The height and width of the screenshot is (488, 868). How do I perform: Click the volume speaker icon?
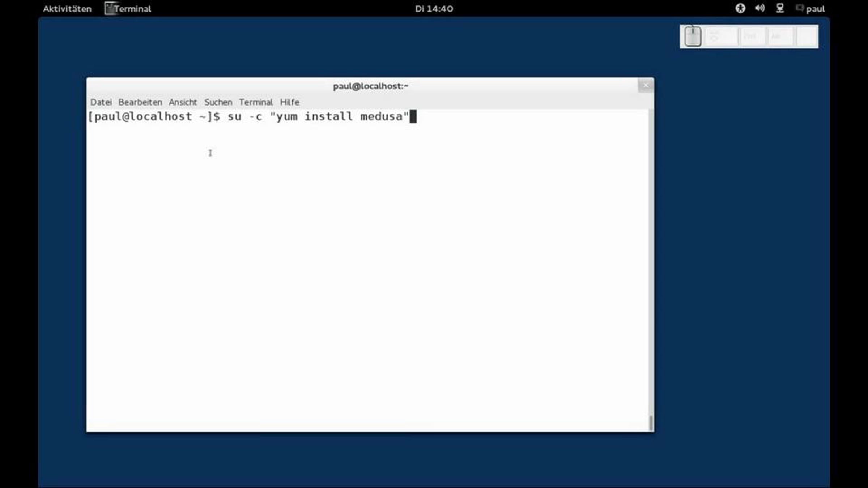click(759, 8)
